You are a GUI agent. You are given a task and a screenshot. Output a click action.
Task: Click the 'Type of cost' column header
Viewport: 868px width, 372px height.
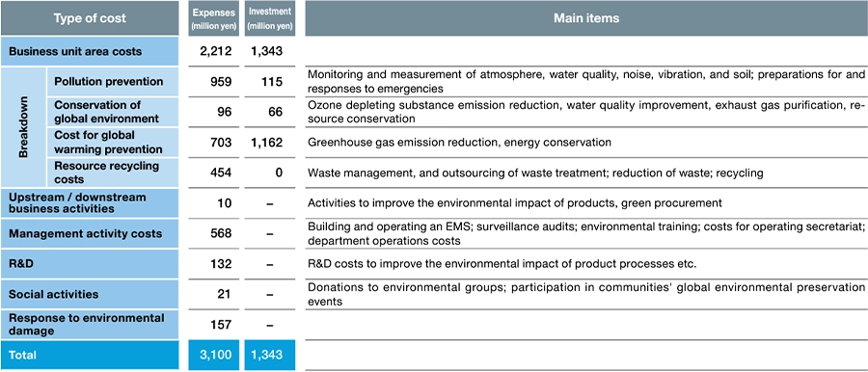[x=90, y=18]
